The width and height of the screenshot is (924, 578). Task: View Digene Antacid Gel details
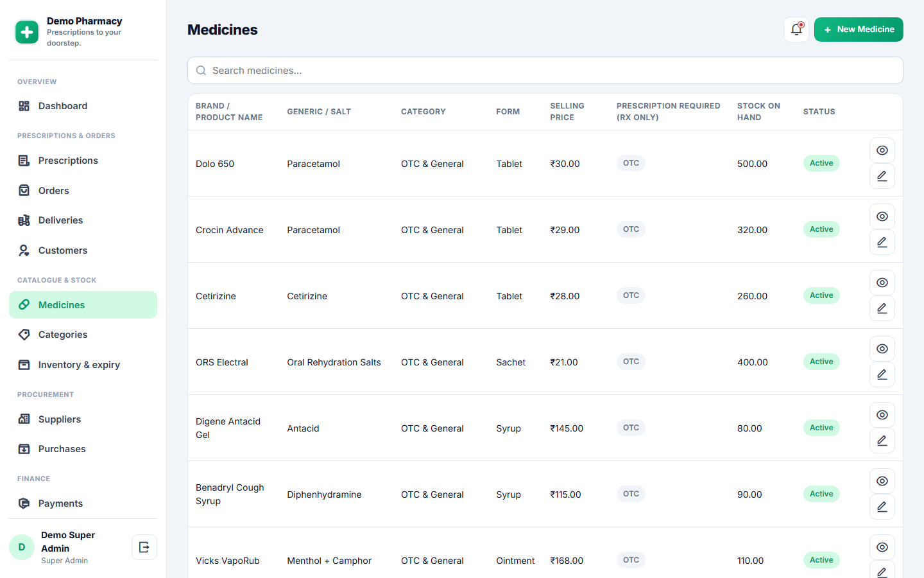click(882, 415)
